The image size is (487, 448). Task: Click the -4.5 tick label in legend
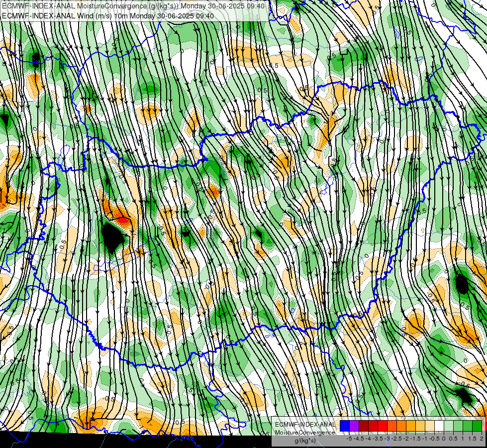point(359,439)
